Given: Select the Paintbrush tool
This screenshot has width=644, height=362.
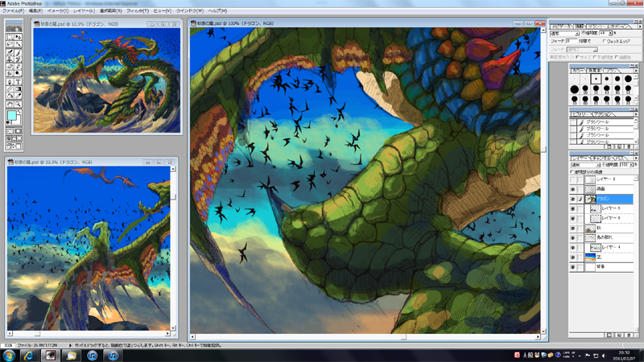Looking at the screenshot, I should 18,52.
